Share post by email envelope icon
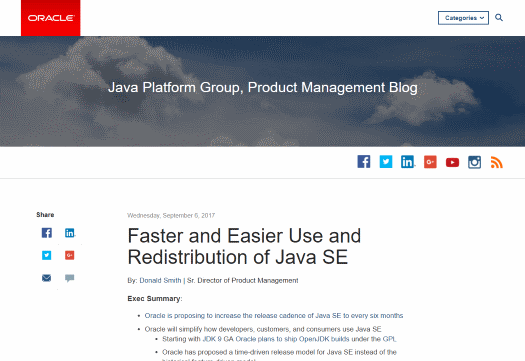Image resolution: width=525 pixels, height=361 pixels. coord(47,278)
